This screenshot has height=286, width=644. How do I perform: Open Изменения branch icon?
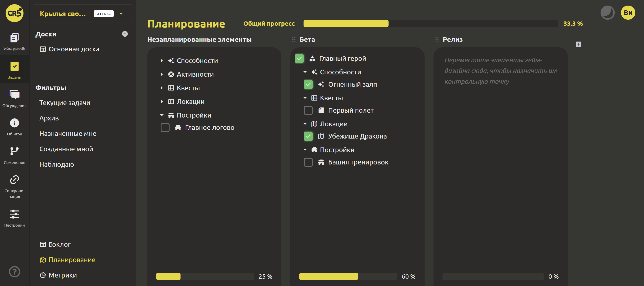tap(15, 151)
